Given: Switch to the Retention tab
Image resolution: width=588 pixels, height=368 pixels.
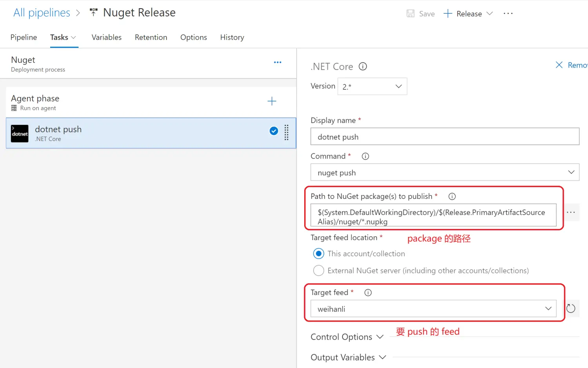Looking at the screenshot, I should (x=151, y=37).
